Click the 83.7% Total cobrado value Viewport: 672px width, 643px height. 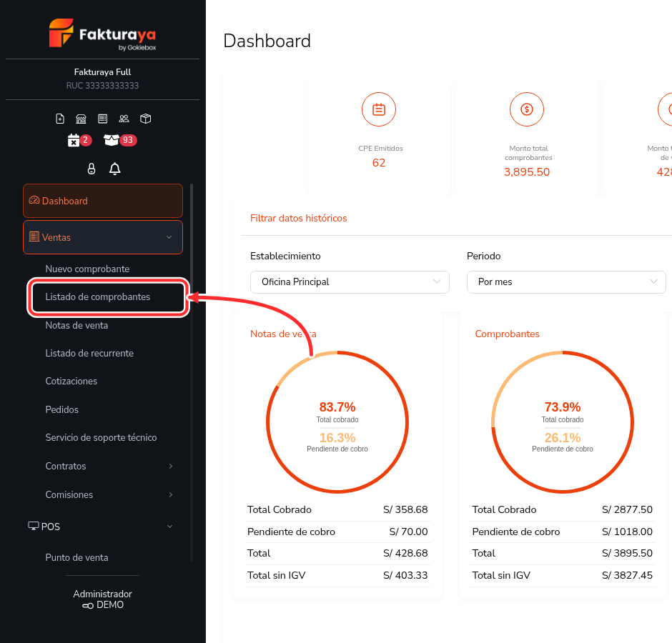[x=337, y=407]
